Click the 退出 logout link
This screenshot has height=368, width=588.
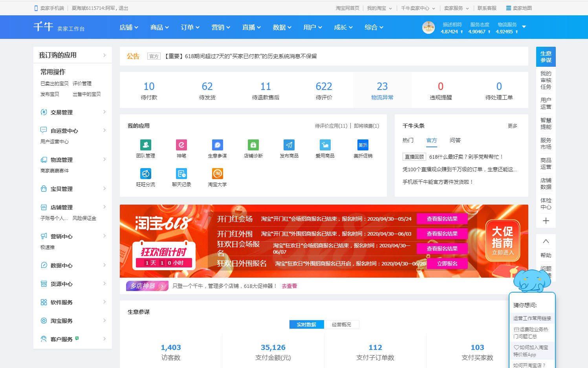[123, 8]
